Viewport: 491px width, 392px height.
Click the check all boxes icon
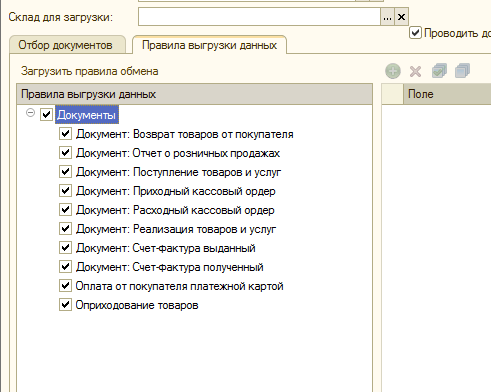click(x=439, y=71)
